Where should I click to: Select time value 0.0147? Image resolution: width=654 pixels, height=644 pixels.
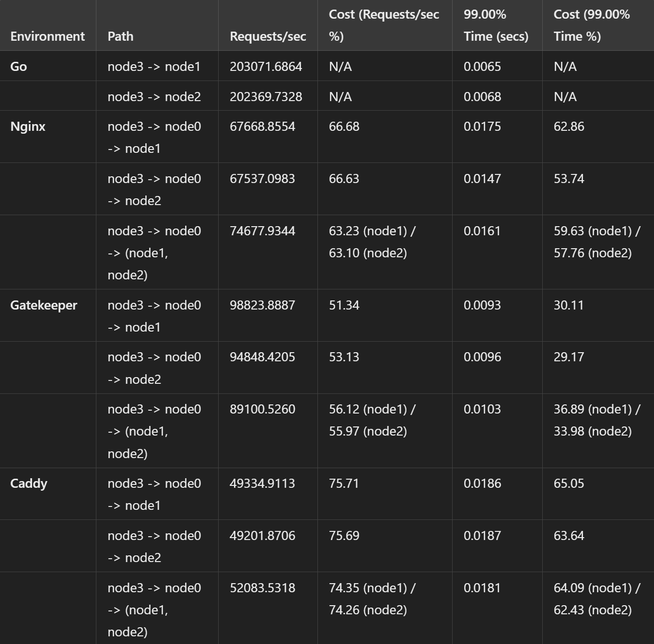click(482, 179)
